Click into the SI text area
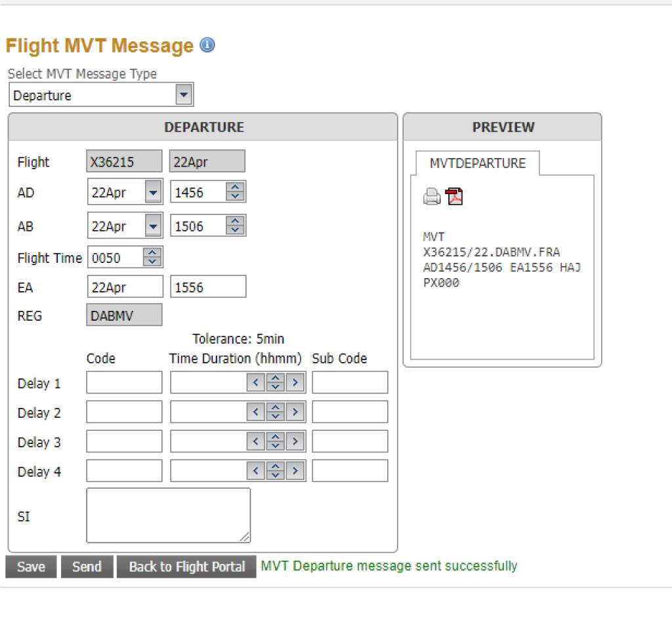Screen dimensions: 672x625 (168, 515)
